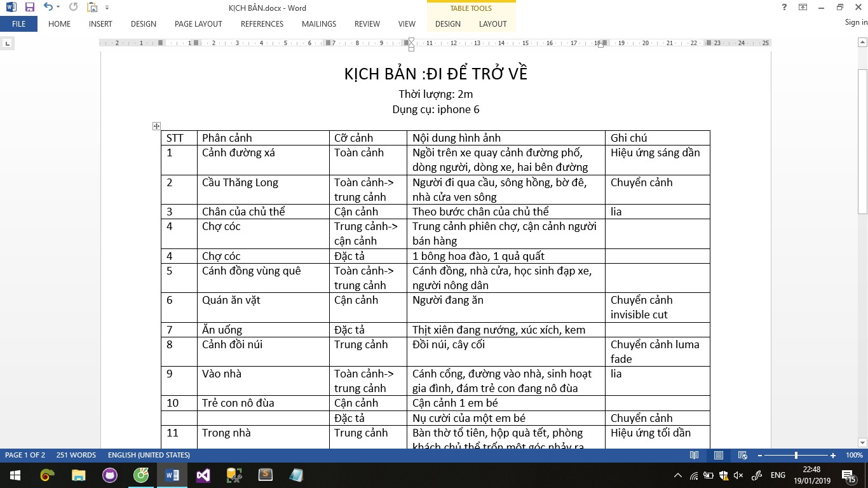The width and height of the screenshot is (868, 488).
Task: Switch to Print Layout view
Action: click(x=719, y=456)
